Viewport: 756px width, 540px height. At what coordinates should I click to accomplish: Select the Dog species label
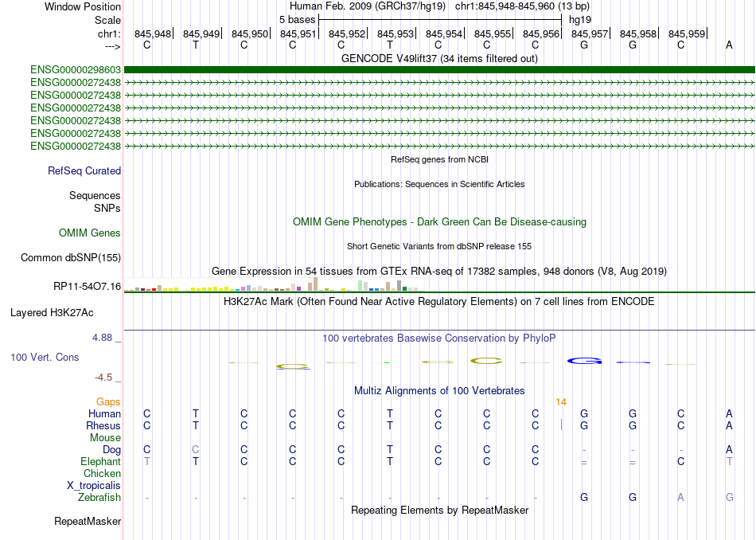pyautogui.click(x=112, y=450)
